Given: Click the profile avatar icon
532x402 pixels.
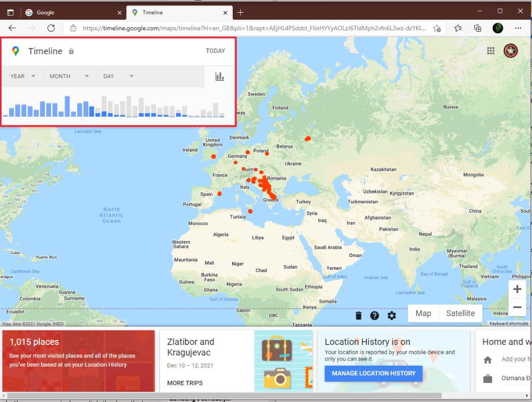Looking at the screenshot, I should coord(511,51).
